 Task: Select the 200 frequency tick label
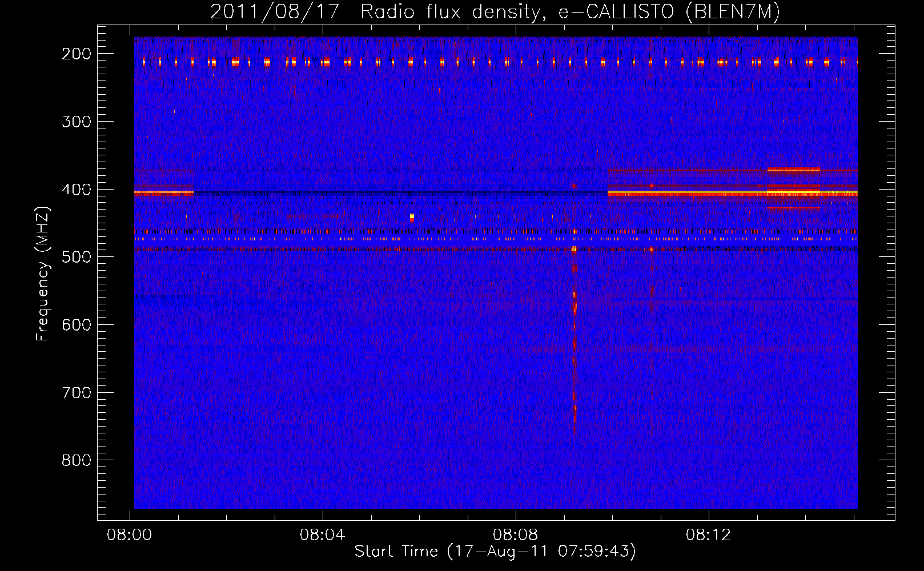(77, 54)
